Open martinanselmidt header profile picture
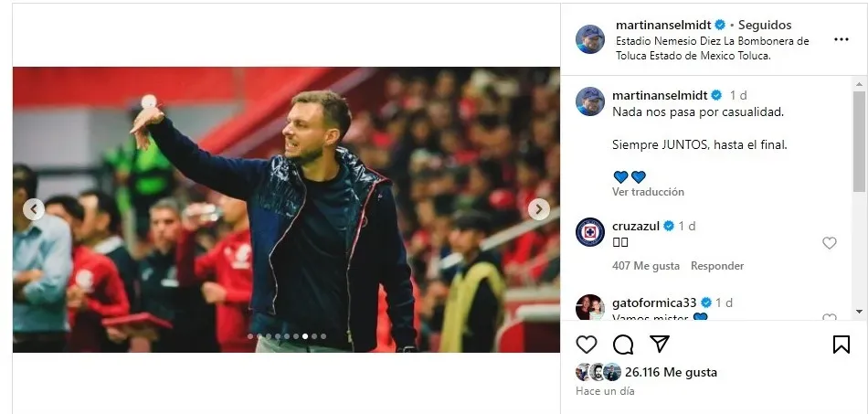The width and height of the screenshot is (868, 414). point(589,39)
